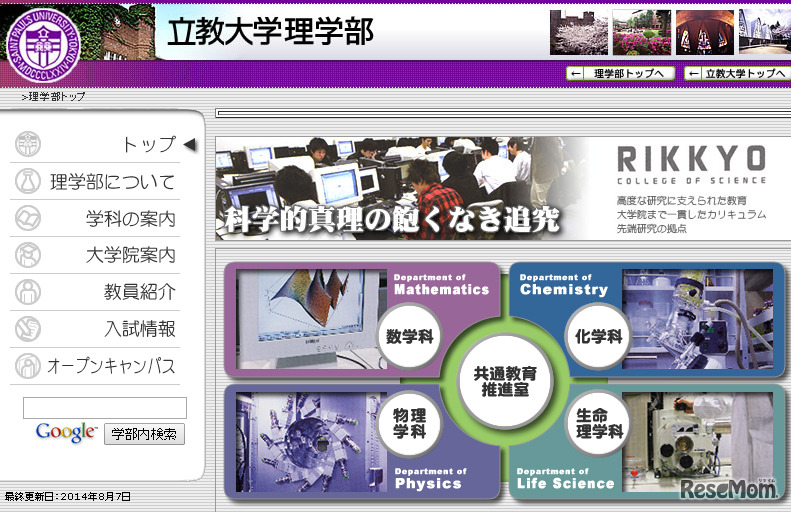This screenshot has height=512, width=791.
Task: Click the Department of Chemistry label
Action: tap(564, 285)
